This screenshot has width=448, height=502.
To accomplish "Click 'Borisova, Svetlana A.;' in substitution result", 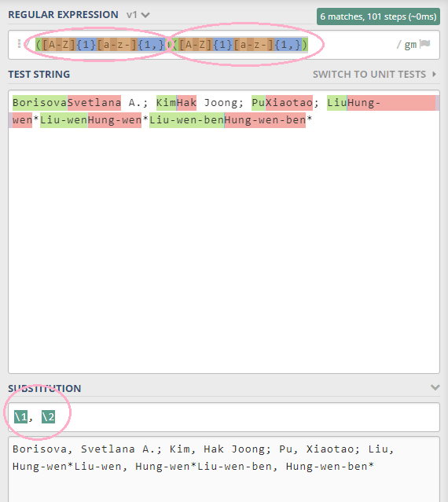I will coord(87,449).
